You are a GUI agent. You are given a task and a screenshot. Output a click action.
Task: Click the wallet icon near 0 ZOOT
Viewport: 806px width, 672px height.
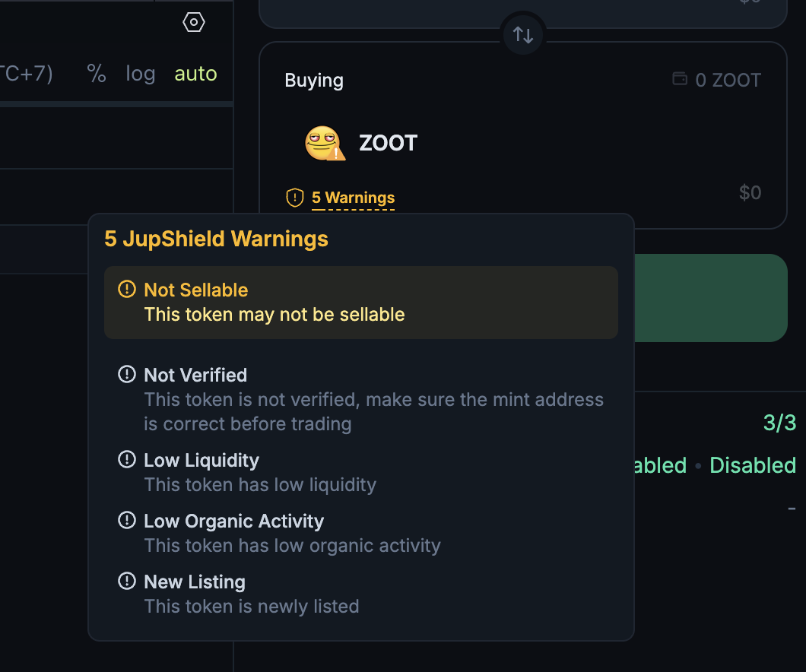coord(680,78)
